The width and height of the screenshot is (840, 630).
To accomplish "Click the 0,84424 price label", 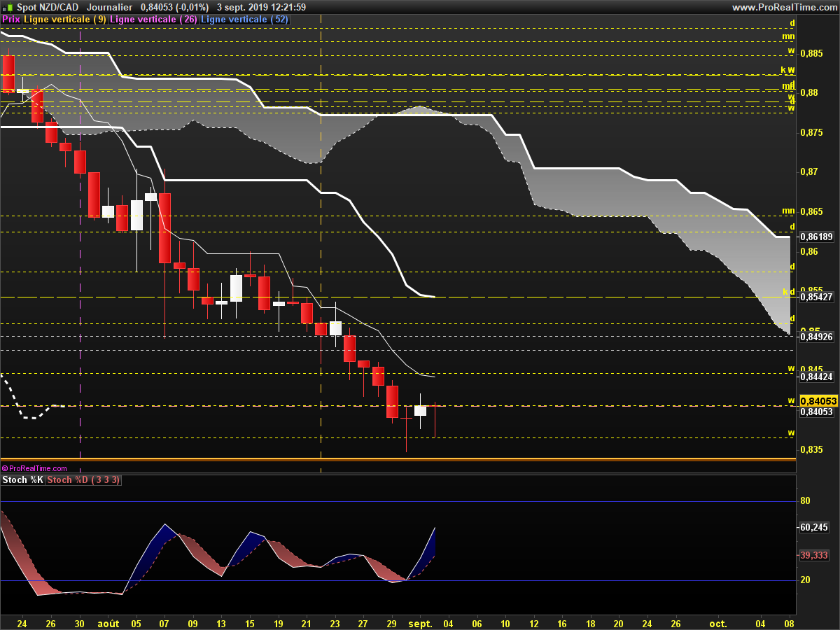I will pos(815,377).
